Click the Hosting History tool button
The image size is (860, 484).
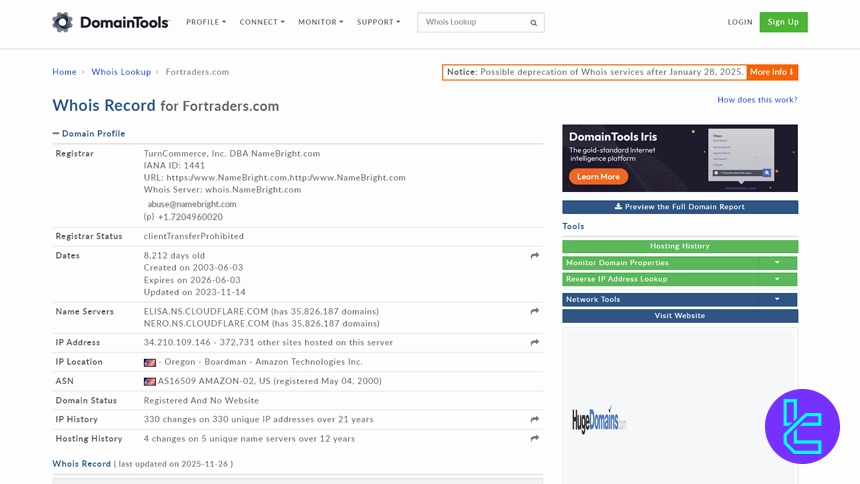pyautogui.click(x=680, y=246)
